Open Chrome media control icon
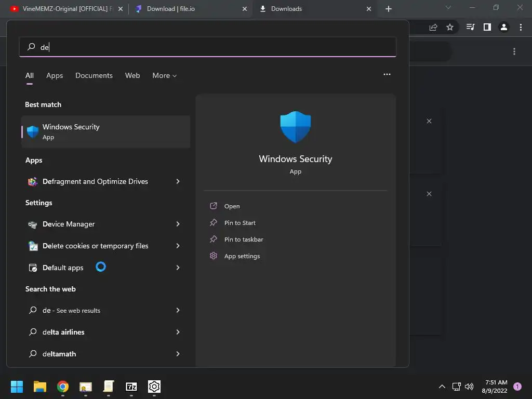Image resolution: width=532 pixels, height=399 pixels. [470, 27]
